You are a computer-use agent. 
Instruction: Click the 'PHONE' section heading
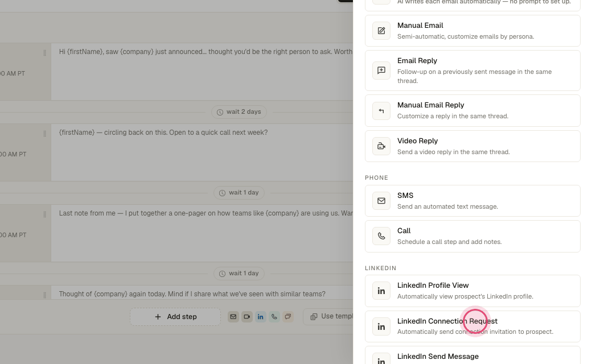tap(376, 177)
